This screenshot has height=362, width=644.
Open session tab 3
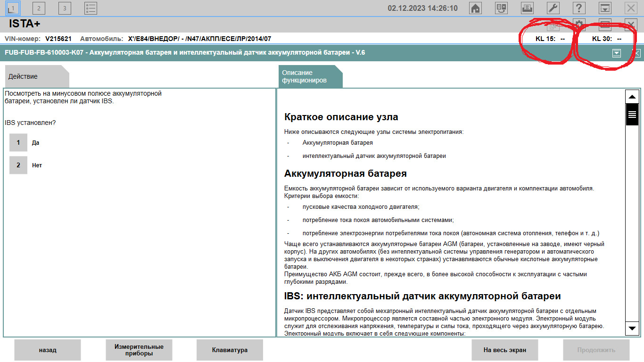tap(65, 8)
